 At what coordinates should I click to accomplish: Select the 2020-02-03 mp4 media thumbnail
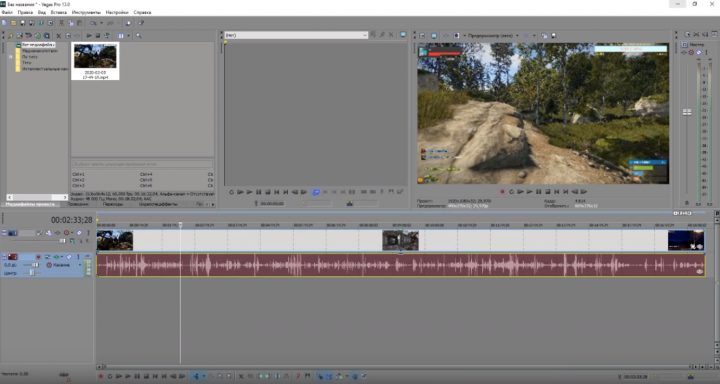(95, 61)
